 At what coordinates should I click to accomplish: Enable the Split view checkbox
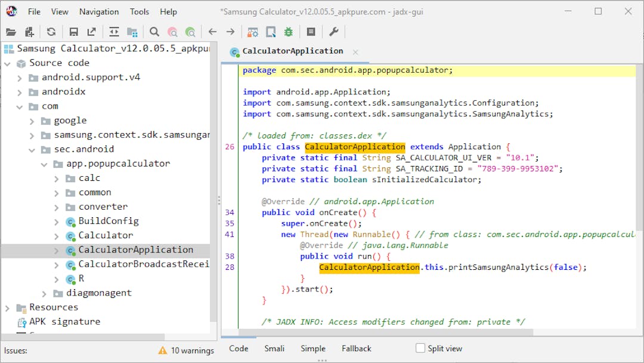tap(420, 348)
